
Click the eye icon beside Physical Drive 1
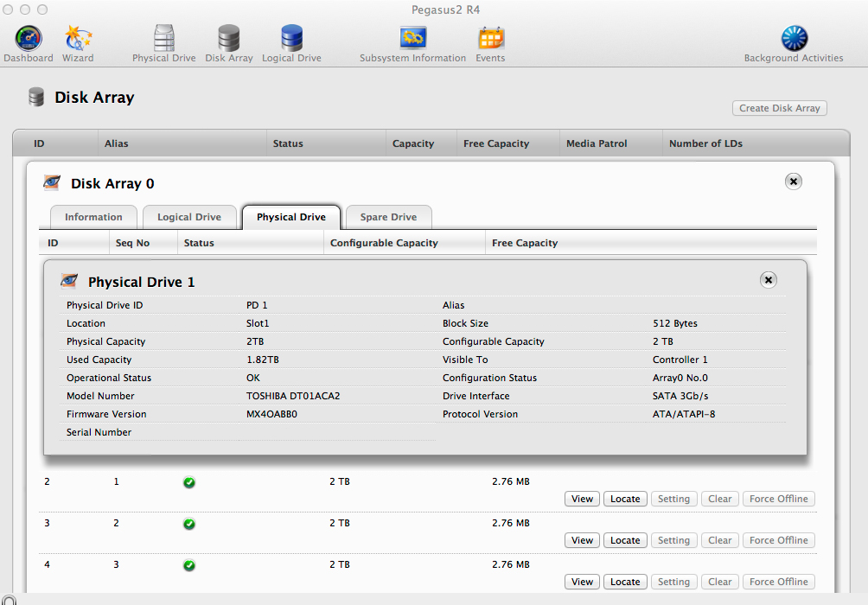69,281
